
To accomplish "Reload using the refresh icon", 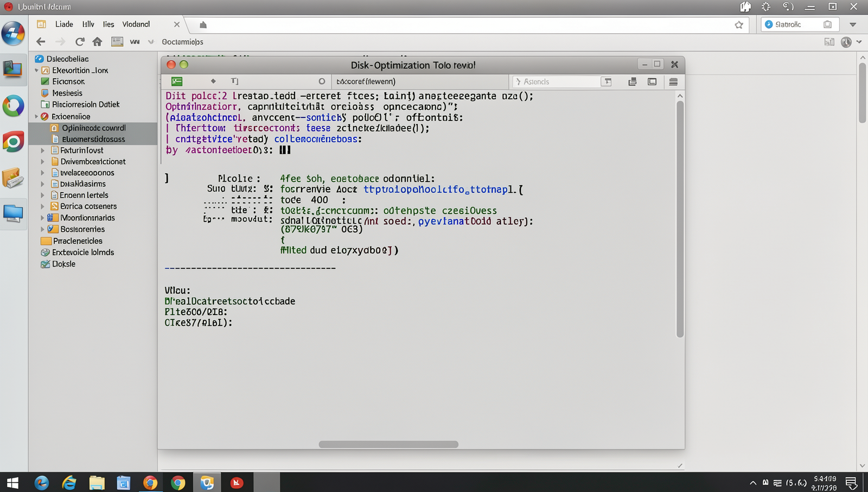I will [x=80, y=42].
